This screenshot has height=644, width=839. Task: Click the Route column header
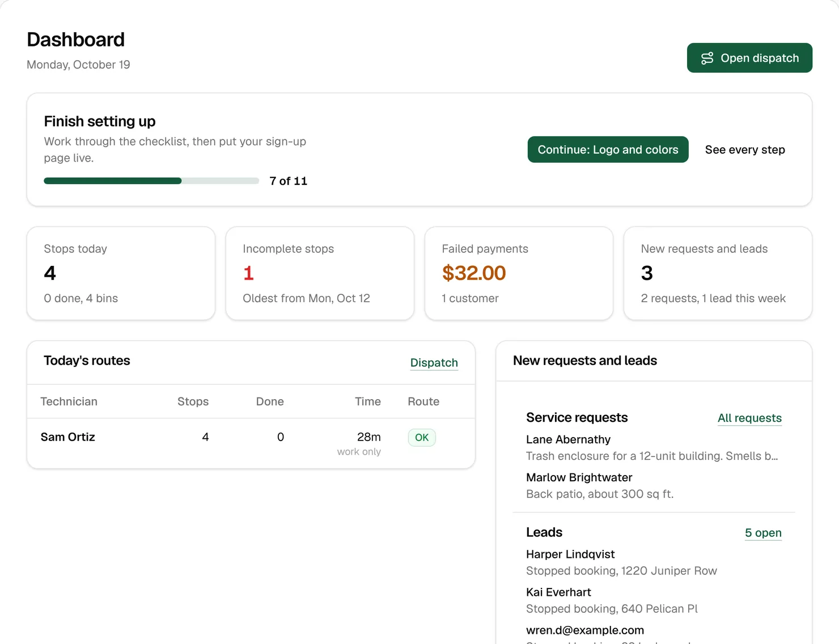423,401
